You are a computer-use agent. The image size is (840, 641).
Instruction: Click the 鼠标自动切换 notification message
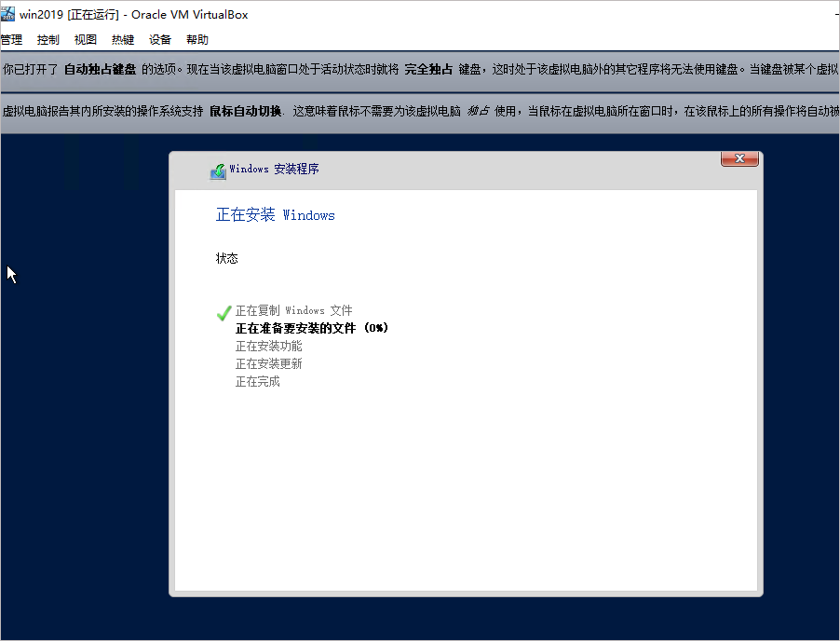pyautogui.click(x=420, y=111)
